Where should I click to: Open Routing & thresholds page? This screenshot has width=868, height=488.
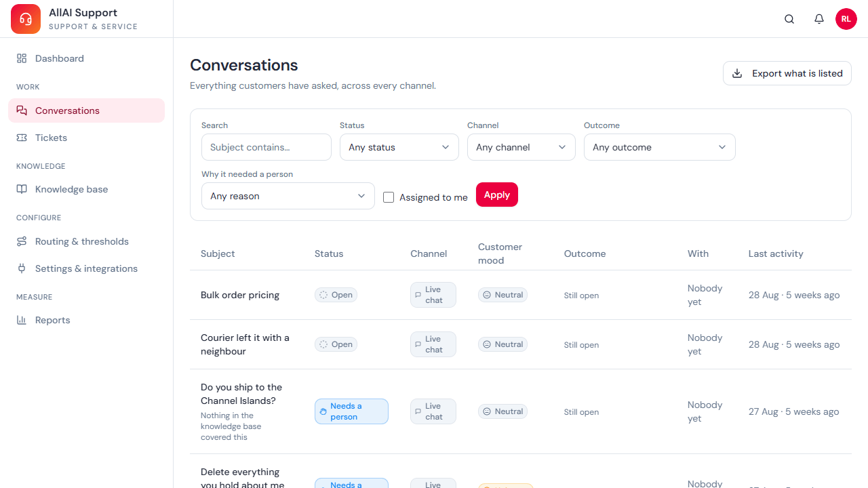(x=86, y=241)
